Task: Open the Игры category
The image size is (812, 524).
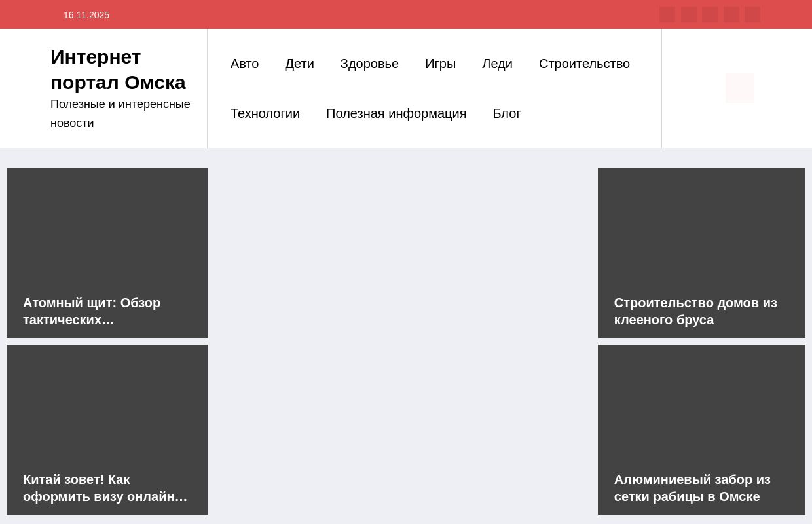Action: pos(440,64)
